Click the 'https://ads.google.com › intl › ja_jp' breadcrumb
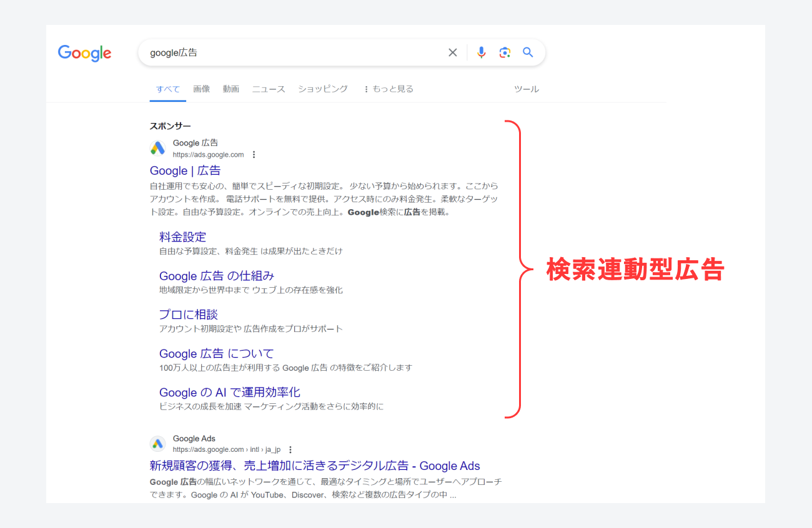812x528 pixels. point(227,449)
